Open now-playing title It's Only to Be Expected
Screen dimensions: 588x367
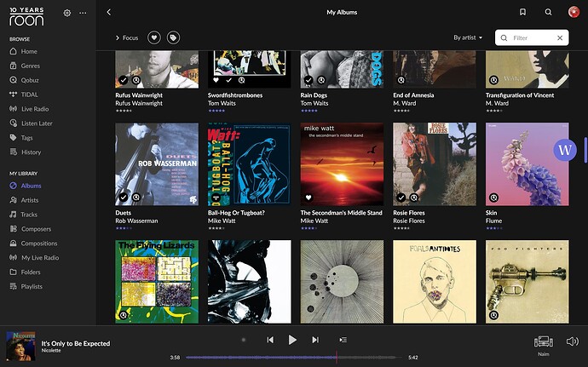[x=76, y=343]
